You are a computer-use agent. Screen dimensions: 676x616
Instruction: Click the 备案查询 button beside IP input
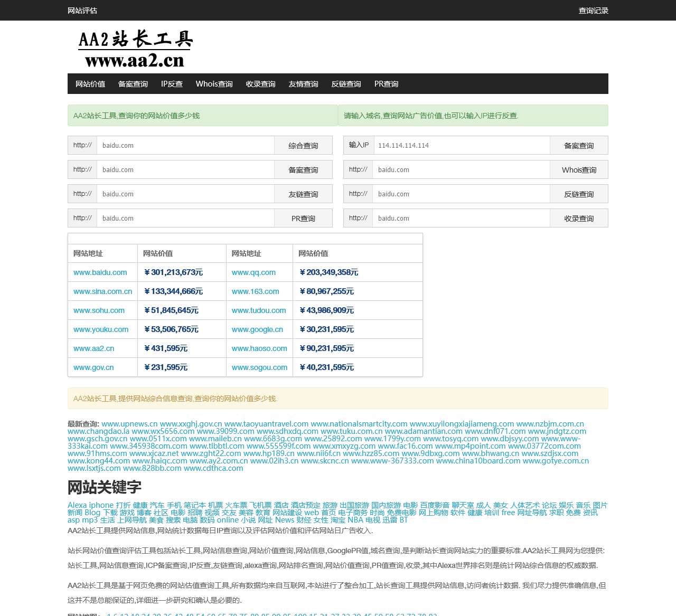579,145
